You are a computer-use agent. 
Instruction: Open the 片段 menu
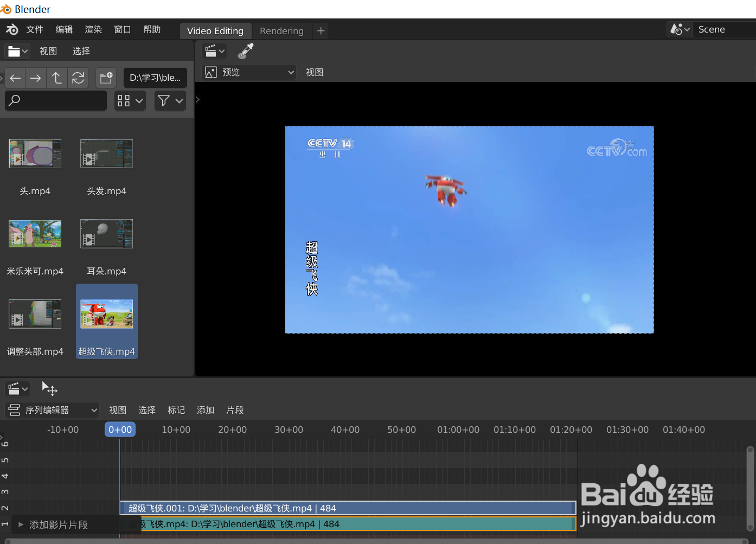pos(235,410)
